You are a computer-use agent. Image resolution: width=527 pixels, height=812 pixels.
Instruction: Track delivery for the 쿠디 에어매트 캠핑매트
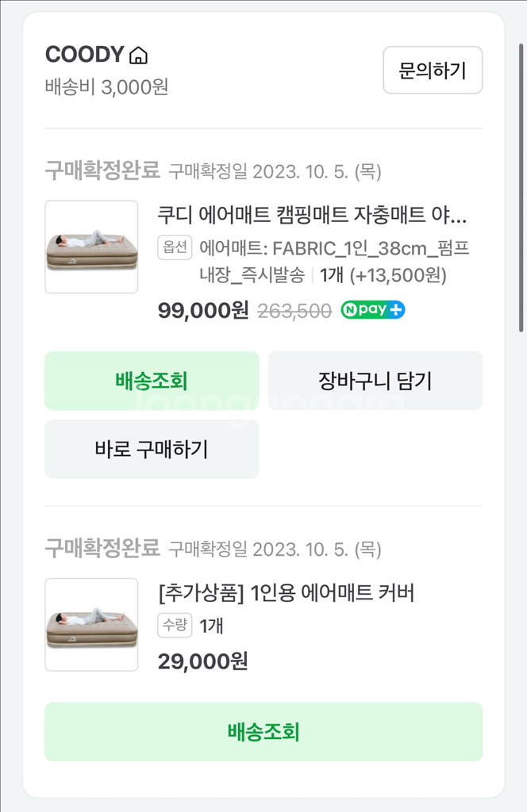[152, 381]
